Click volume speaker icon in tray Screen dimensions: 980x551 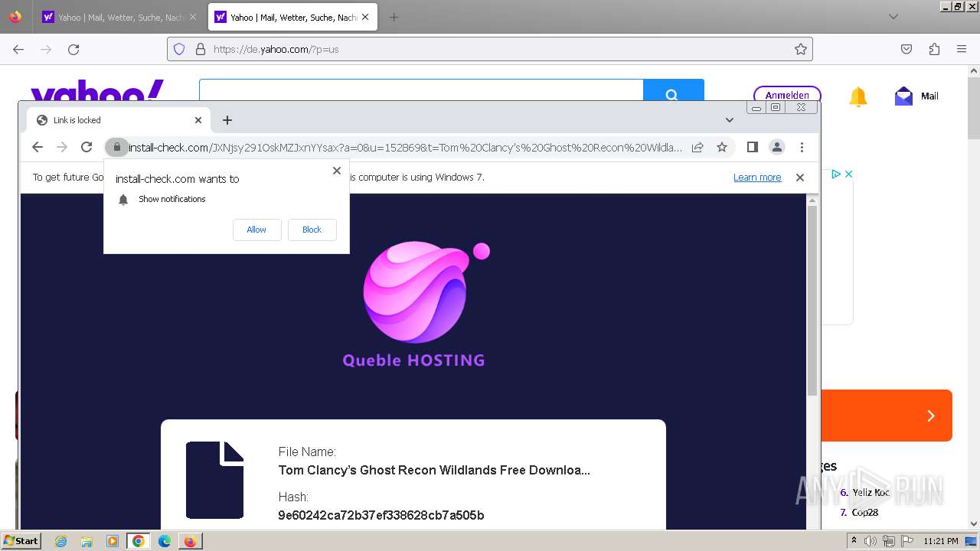871,541
